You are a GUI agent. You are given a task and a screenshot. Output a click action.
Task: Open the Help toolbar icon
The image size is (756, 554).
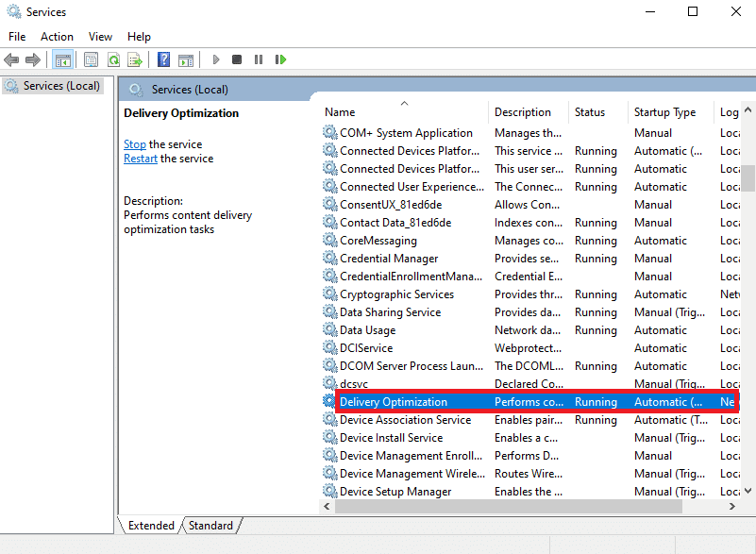pyautogui.click(x=164, y=59)
